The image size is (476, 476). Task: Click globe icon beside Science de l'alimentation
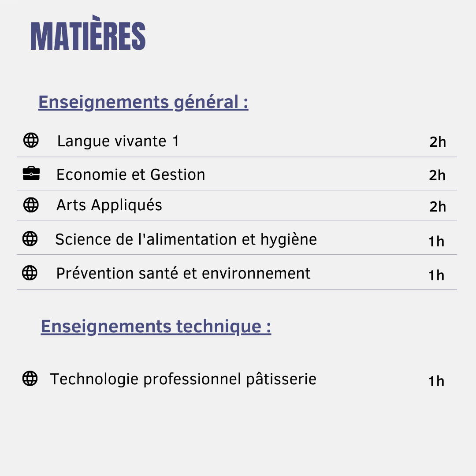[30, 239]
